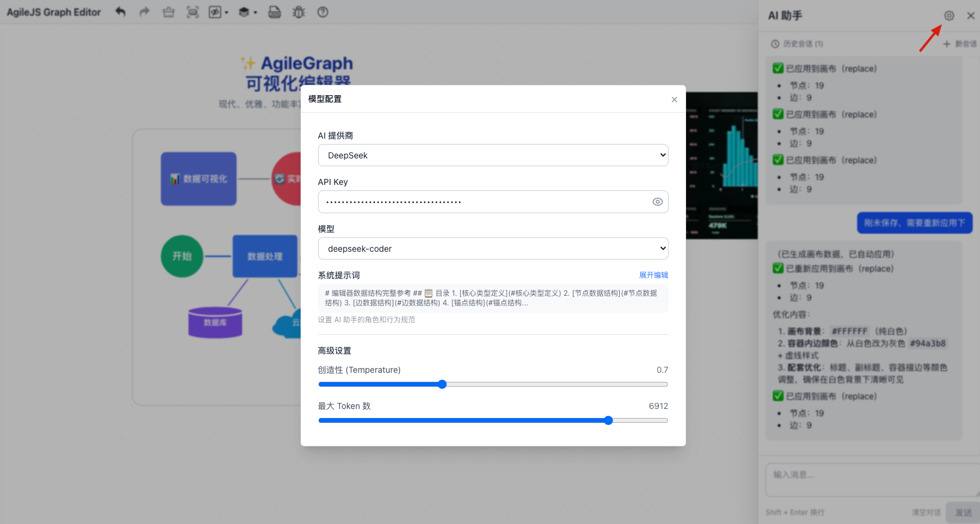Image resolution: width=980 pixels, height=524 pixels.
Task: Open help question mark icon
Action: tap(323, 12)
